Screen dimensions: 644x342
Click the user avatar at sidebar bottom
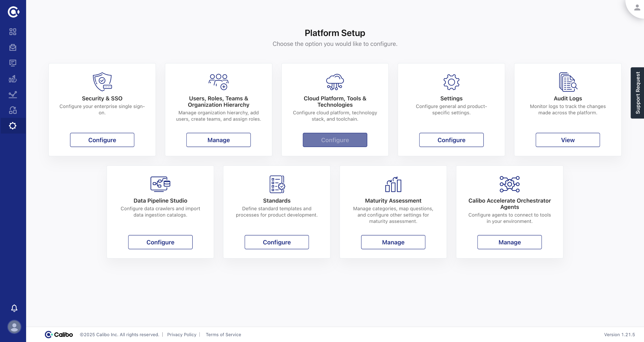[14, 327]
